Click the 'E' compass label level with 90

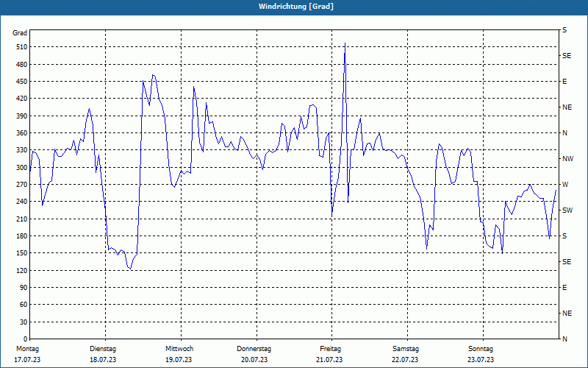[564, 288]
